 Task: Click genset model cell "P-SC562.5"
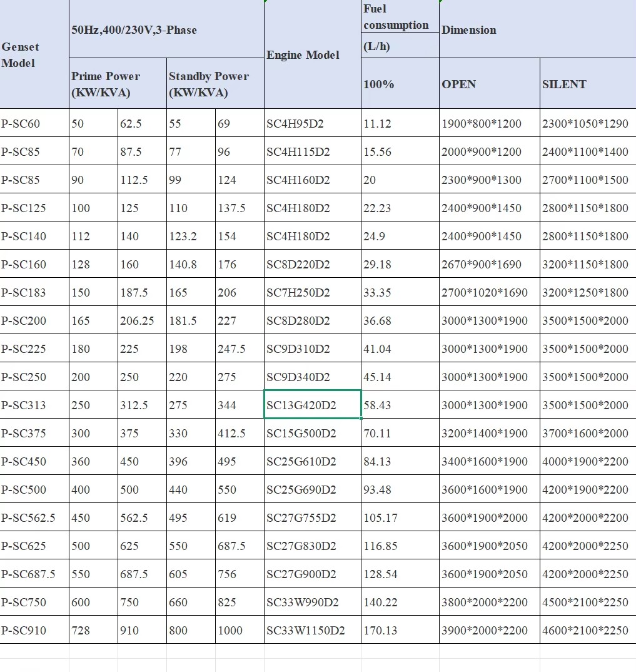(x=34, y=517)
